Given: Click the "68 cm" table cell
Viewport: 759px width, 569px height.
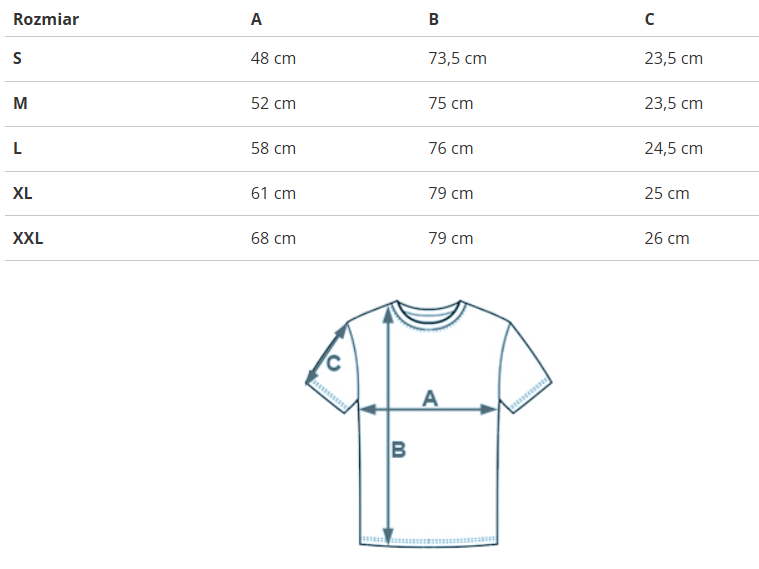Looking at the screenshot, I should (x=273, y=238).
